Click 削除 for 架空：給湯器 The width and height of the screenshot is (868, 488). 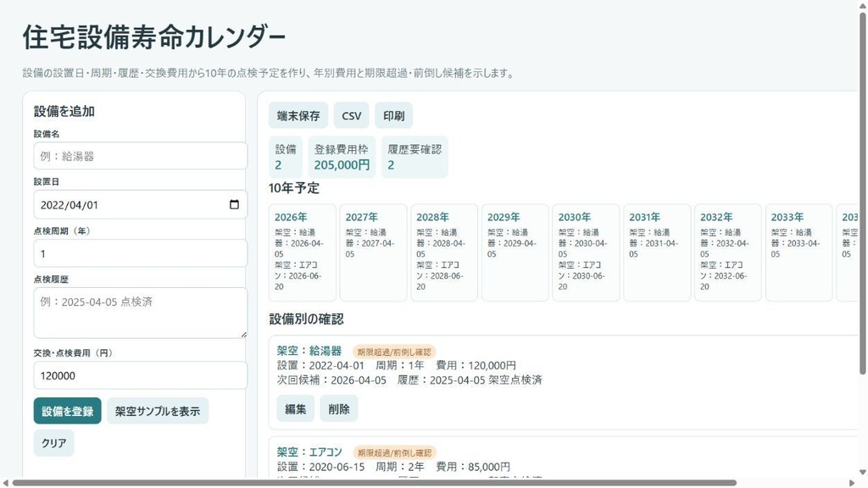[339, 409]
